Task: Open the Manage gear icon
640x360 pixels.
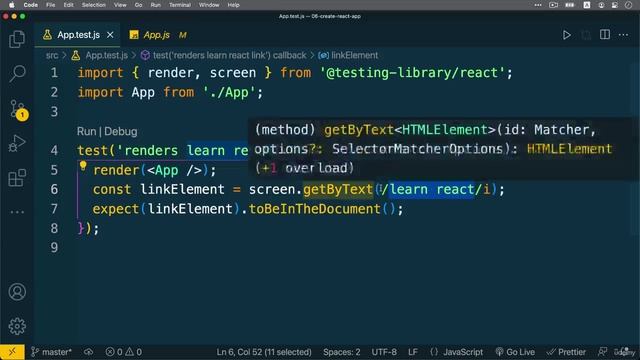Action: pyautogui.click(x=17, y=326)
